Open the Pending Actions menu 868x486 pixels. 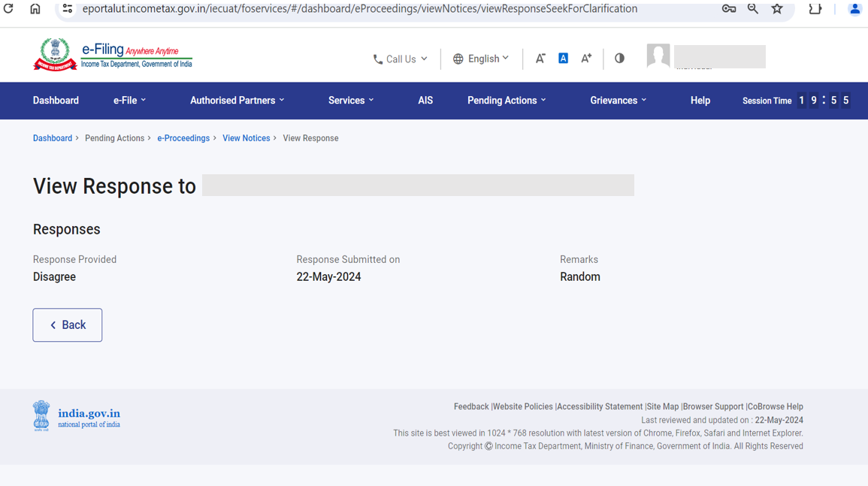pyautogui.click(x=507, y=101)
